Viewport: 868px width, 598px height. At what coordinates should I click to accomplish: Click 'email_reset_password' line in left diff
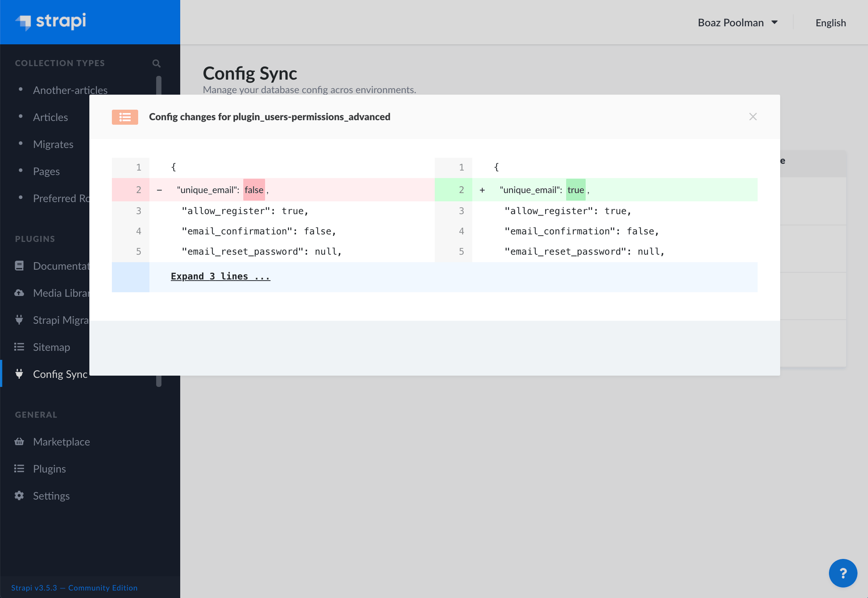click(262, 252)
